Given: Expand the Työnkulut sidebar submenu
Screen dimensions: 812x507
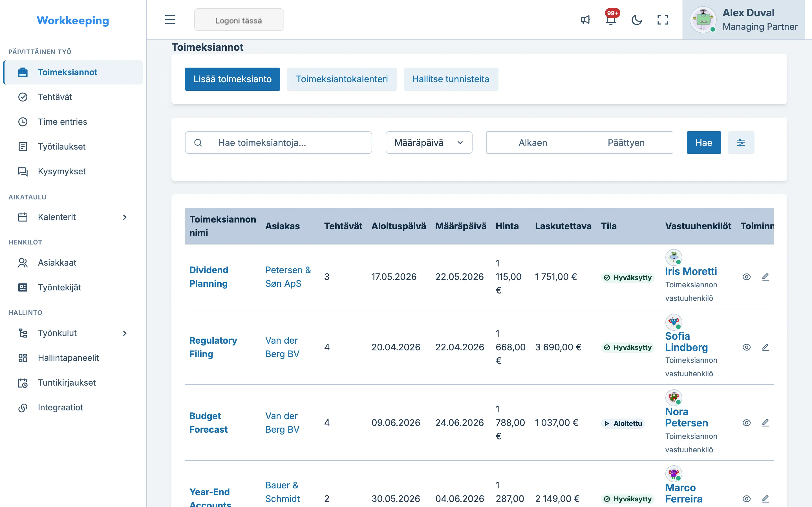Looking at the screenshot, I should [73, 333].
